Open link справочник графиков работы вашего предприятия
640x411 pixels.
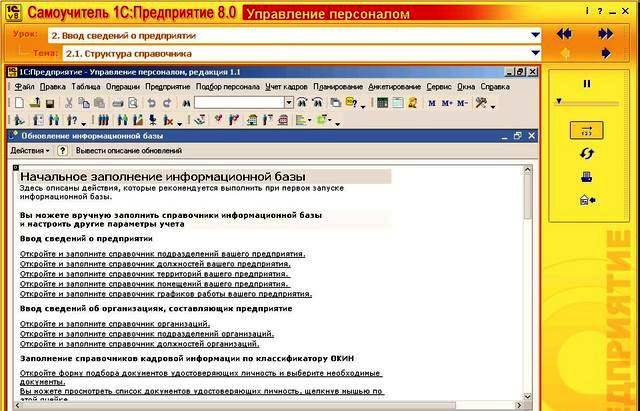[166, 294]
